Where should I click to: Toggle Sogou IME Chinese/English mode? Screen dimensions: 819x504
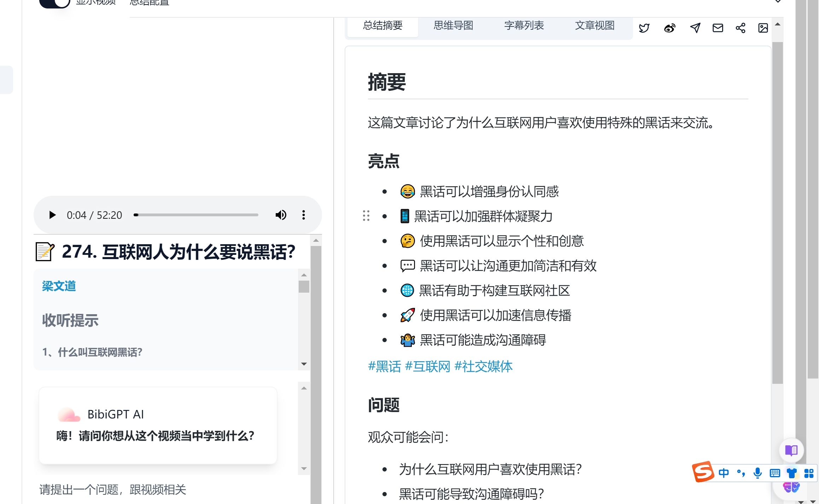point(724,473)
